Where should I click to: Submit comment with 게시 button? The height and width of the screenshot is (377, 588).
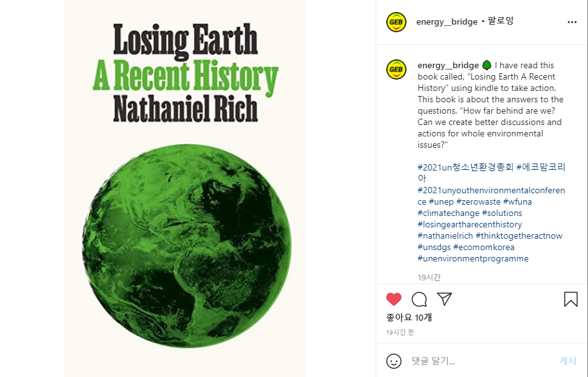(x=568, y=361)
